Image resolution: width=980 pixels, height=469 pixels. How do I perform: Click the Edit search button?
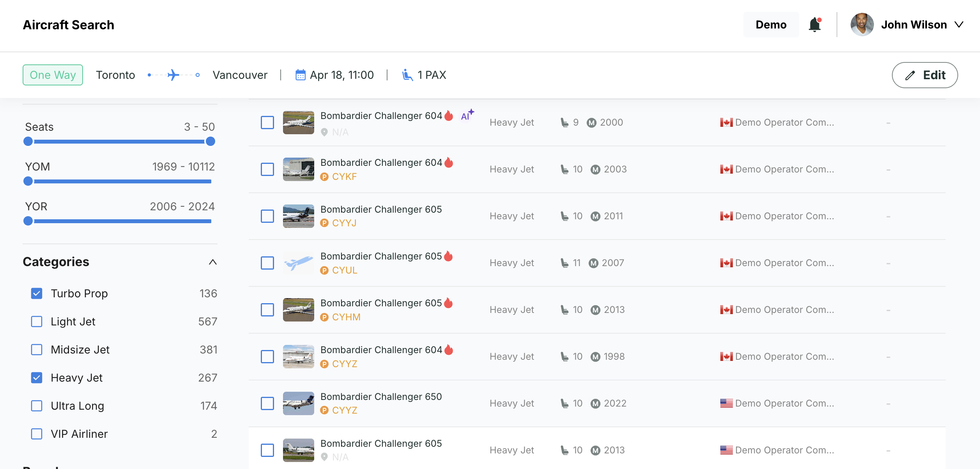(925, 75)
